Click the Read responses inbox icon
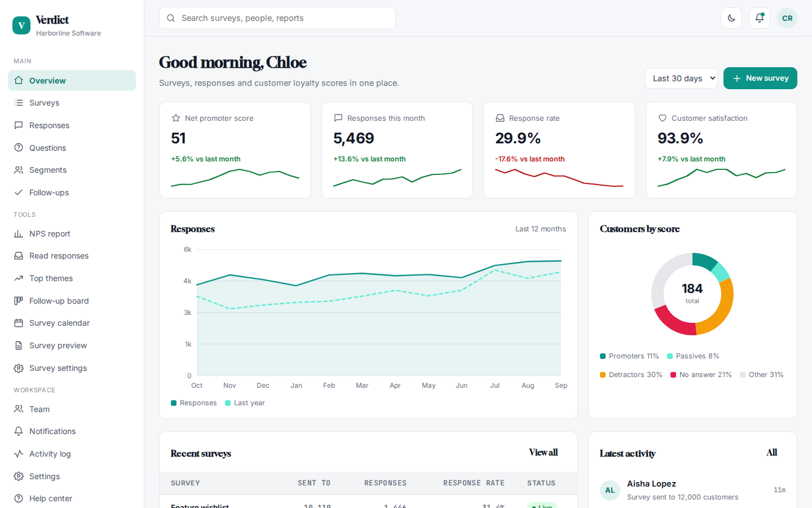This screenshot has height=508, width=812. pyautogui.click(x=19, y=256)
